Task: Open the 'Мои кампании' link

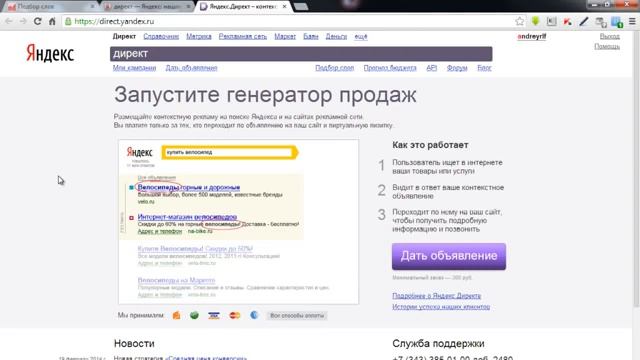Action: pyautogui.click(x=134, y=68)
